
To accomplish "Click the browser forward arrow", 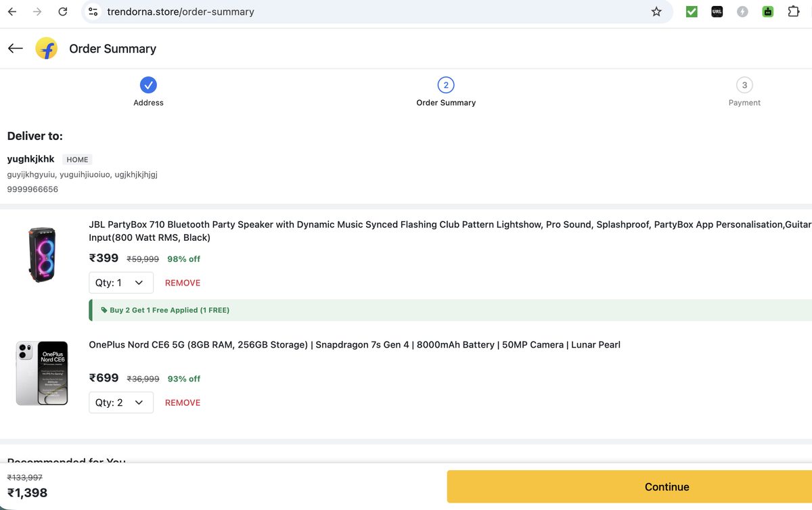I will 37,11.
